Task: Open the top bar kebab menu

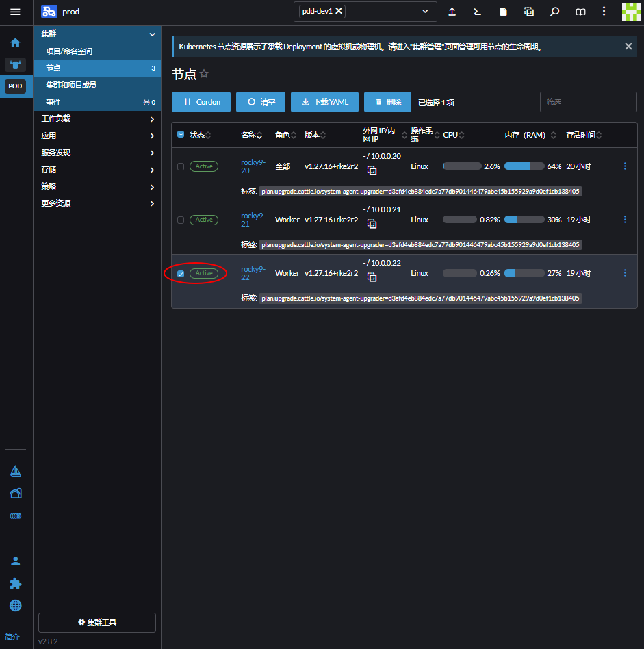Action: point(604,12)
